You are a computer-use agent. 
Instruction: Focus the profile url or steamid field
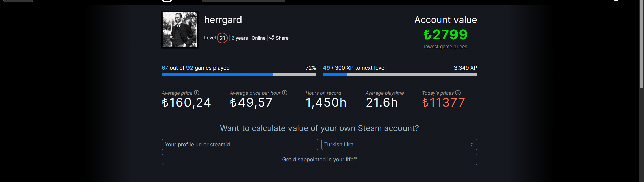click(x=239, y=144)
